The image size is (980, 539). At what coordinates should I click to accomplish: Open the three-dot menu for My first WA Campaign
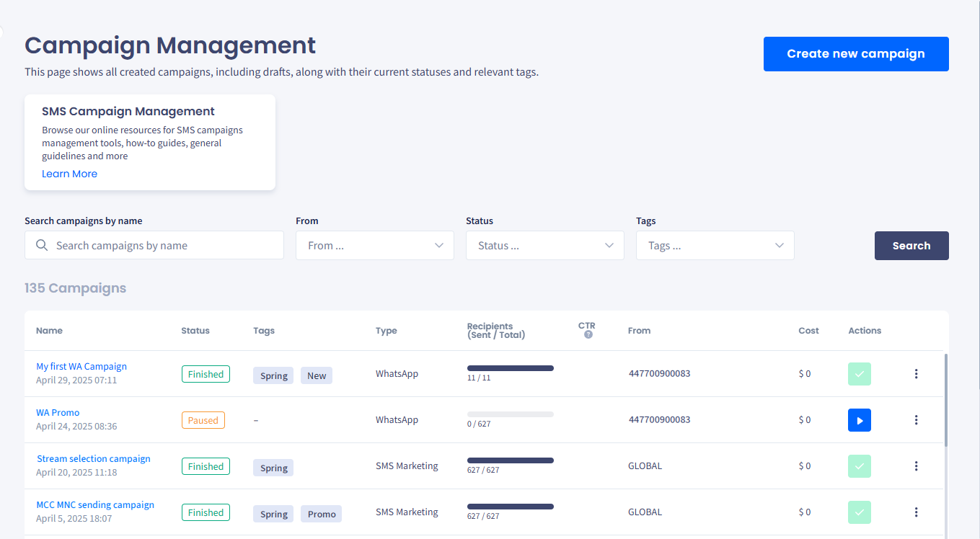(916, 374)
